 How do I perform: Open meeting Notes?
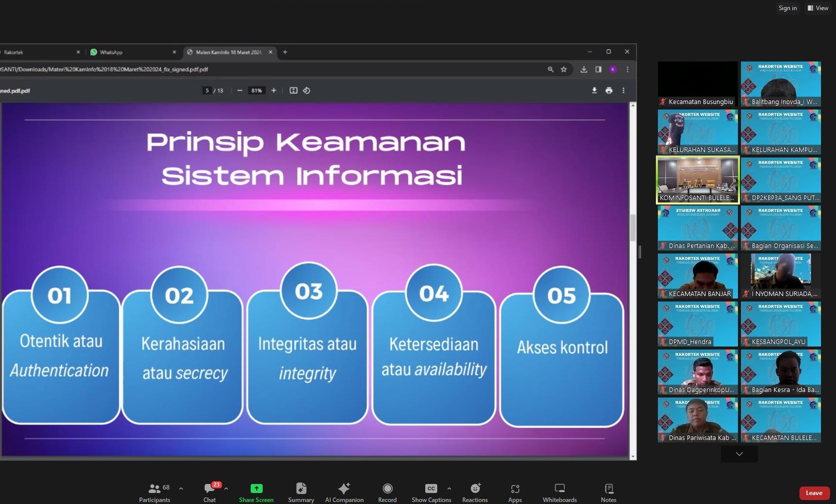(608, 492)
